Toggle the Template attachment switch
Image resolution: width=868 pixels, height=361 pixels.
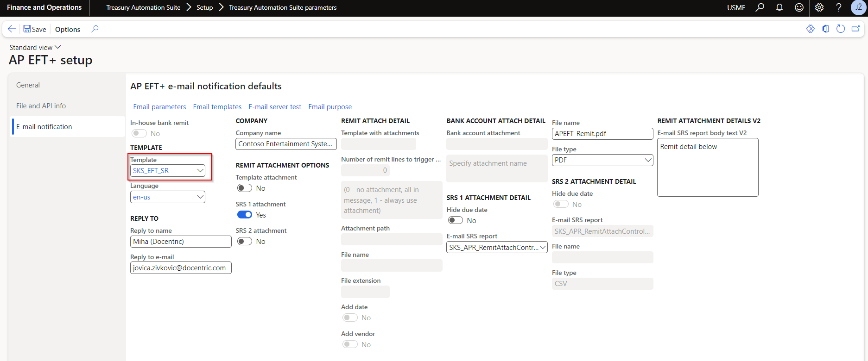(x=245, y=188)
